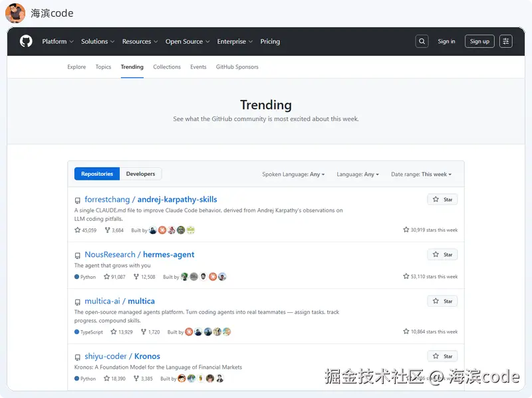Open search using the magnifier icon
This screenshot has width=532, height=398.
(x=422, y=41)
